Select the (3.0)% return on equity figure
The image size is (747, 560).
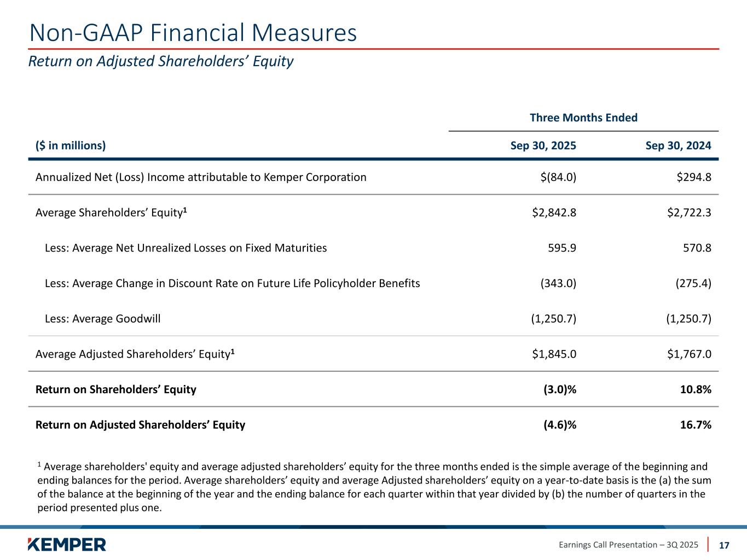[x=559, y=389]
